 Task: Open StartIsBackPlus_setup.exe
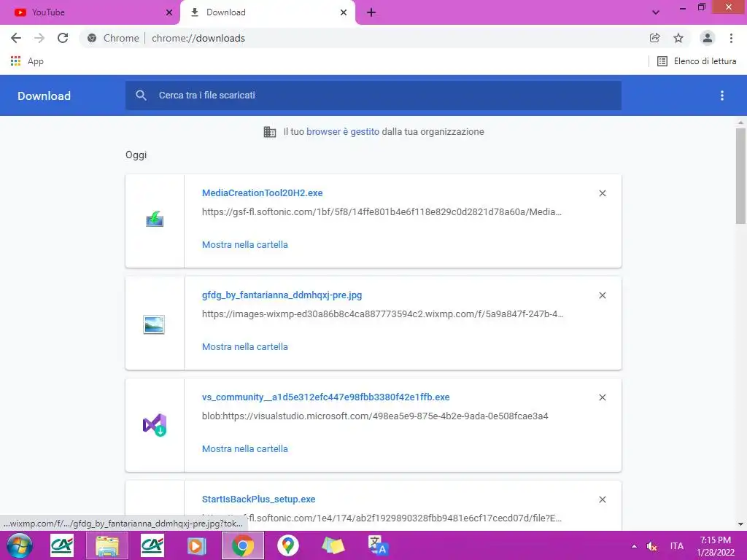point(259,499)
